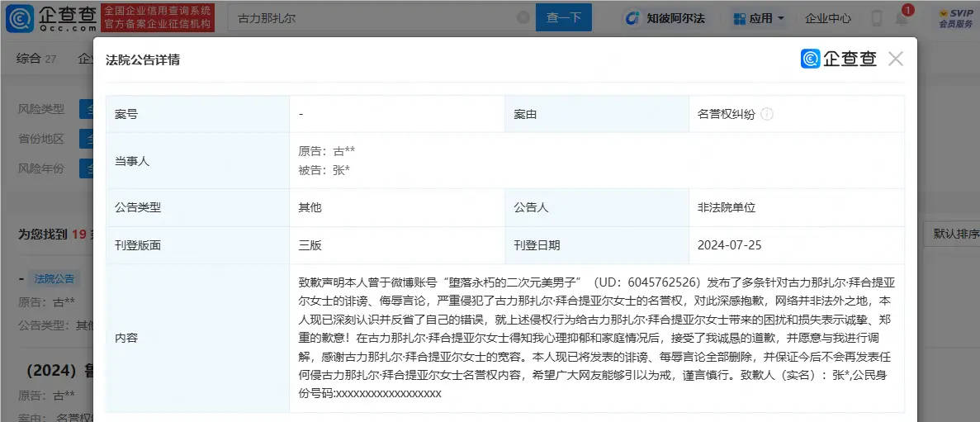The image size is (980, 422).
Task: Select the 名誉权纠纷 case cause text
Action: (727, 115)
